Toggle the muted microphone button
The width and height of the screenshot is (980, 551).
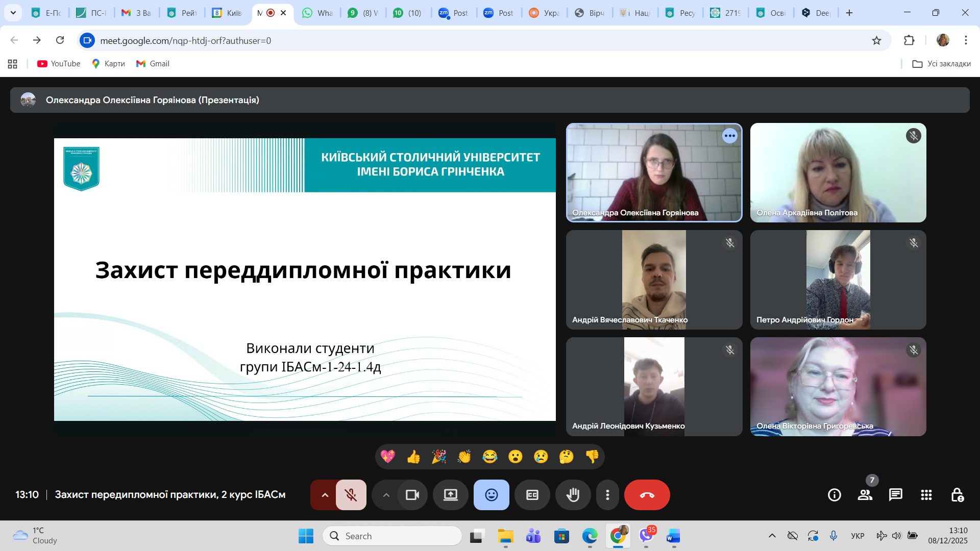[x=351, y=495]
